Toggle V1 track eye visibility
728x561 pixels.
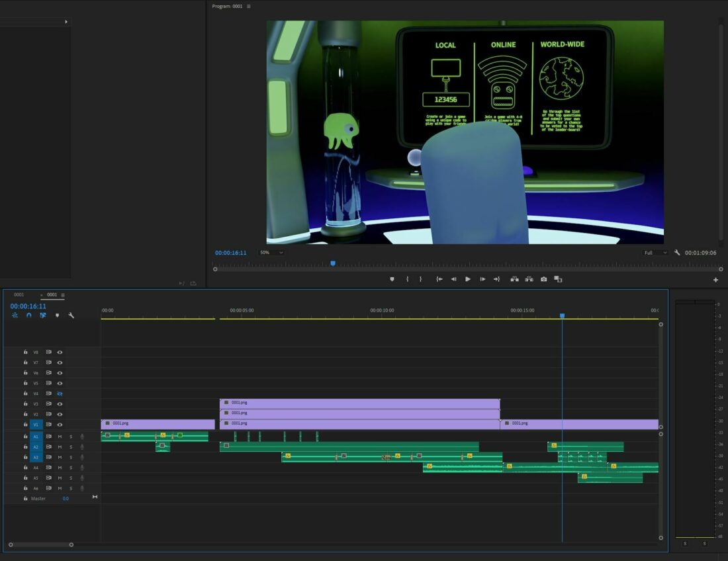[x=60, y=425]
